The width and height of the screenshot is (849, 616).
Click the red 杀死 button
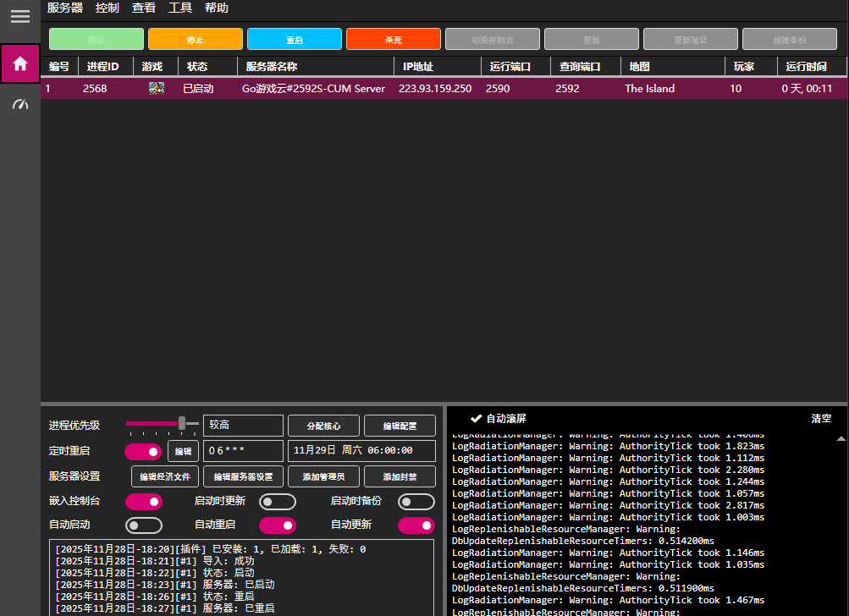[x=394, y=40]
